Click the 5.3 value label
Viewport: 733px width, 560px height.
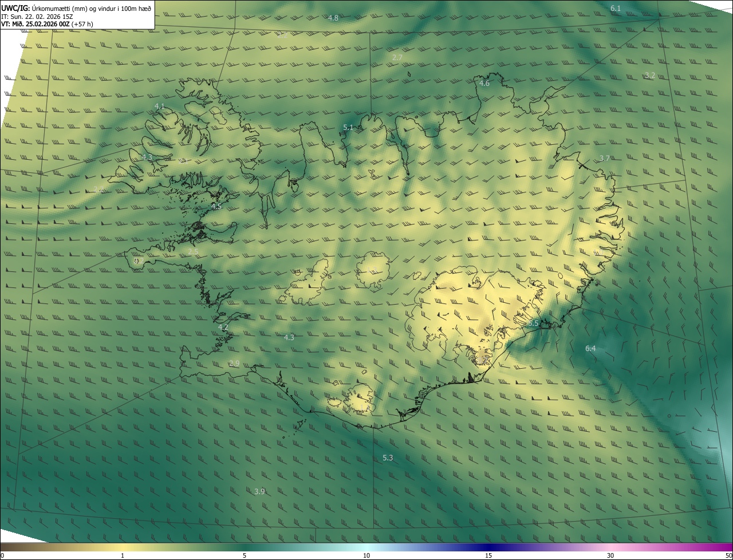pyautogui.click(x=388, y=458)
